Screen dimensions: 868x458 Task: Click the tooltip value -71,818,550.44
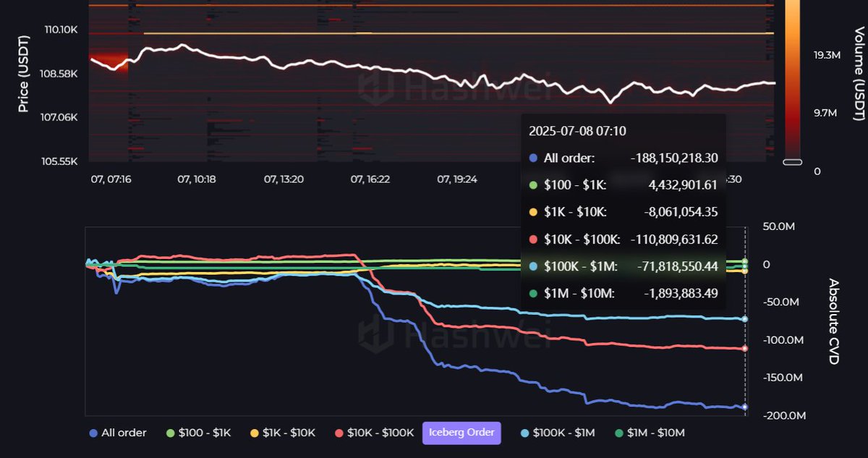[678, 267]
